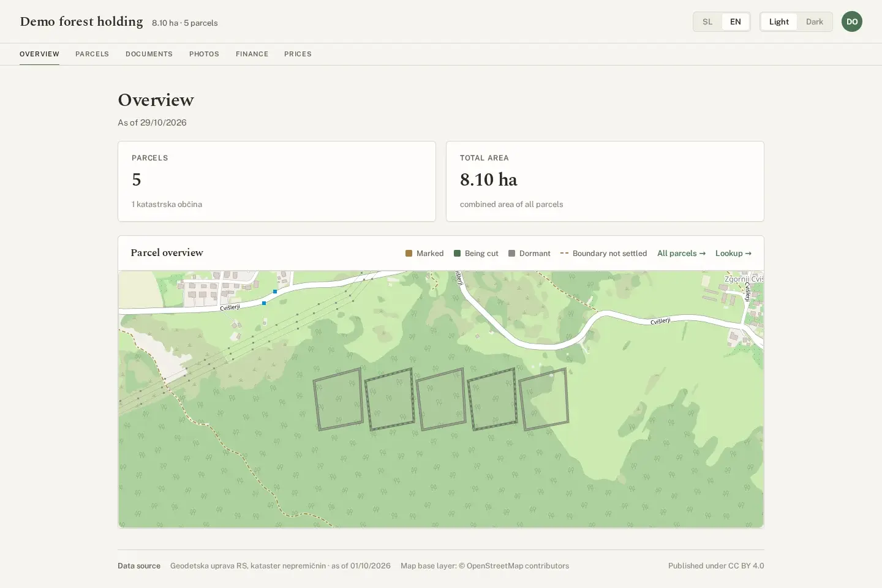The width and height of the screenshot is (882, 588).
Task: Open the DO user avatar
Action: click(x=851, y=21)
